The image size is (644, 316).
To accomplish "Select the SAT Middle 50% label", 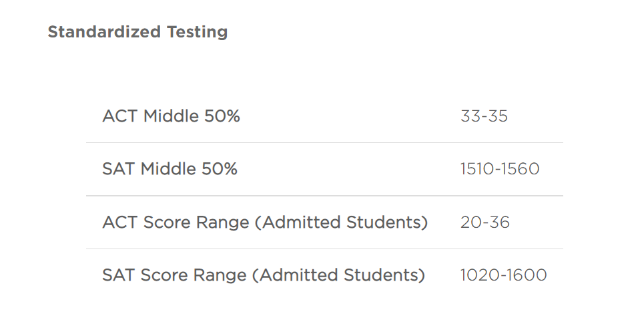I will pos(170,169).
